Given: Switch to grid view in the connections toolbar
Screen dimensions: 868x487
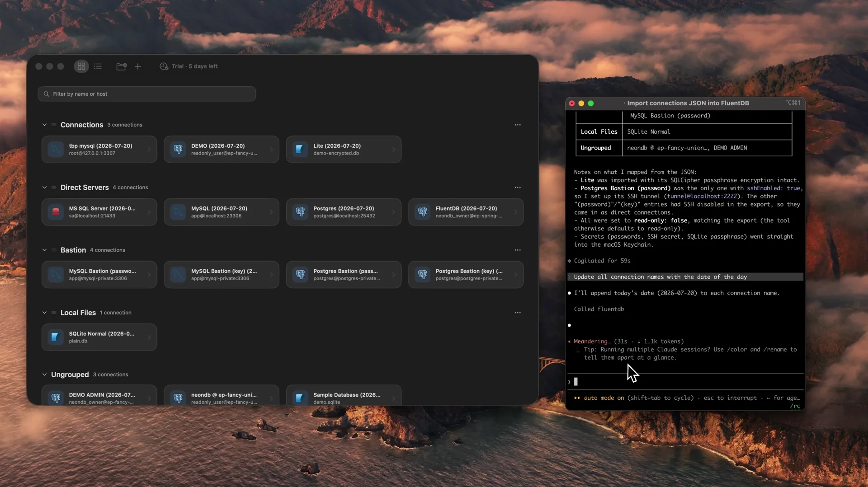Looking at the screenshot, I should 81,66.
